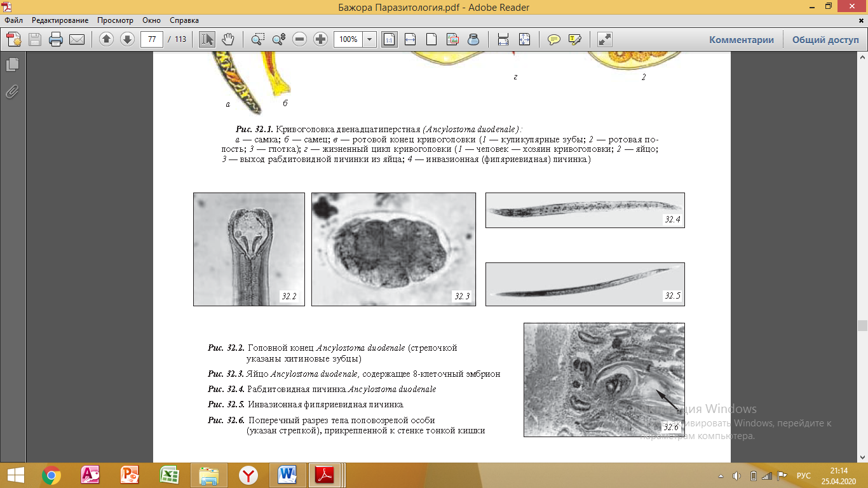Open the Редактирование menu
Viewport: 868px width, 488px height.
pos(60,20)
